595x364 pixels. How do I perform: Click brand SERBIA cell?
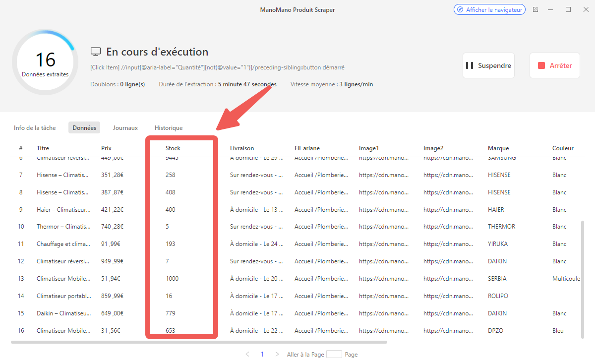coord(497,279)
